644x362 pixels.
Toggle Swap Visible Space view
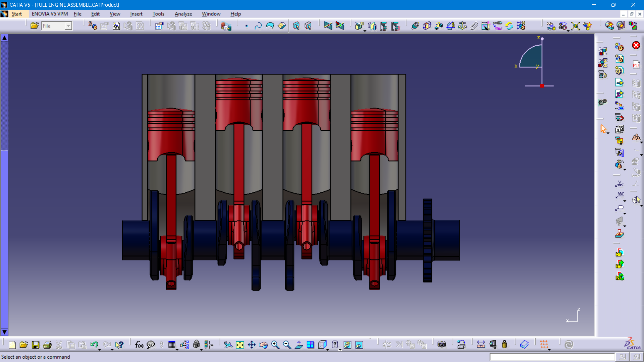(359, 345)
